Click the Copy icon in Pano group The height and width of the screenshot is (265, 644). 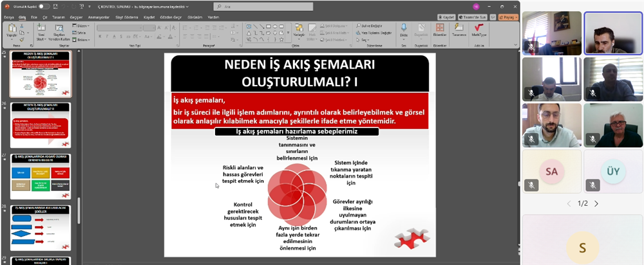pos(22,32)
